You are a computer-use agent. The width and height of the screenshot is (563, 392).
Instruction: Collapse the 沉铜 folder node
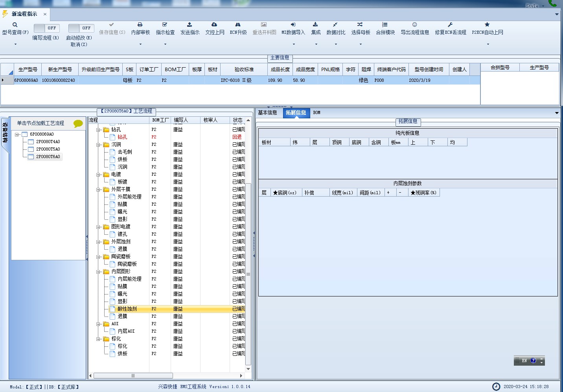point(98,145)
